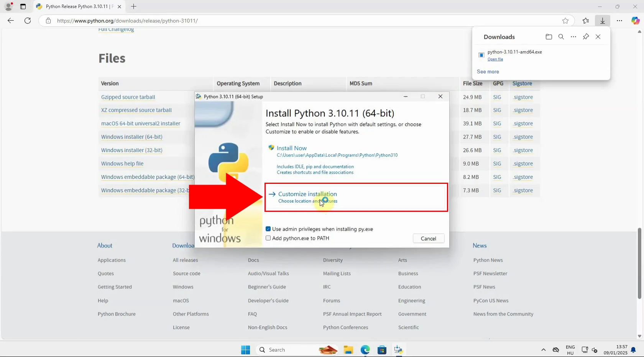Refresh the current page
Screen dimensions: 644x357
pos(28,21)
